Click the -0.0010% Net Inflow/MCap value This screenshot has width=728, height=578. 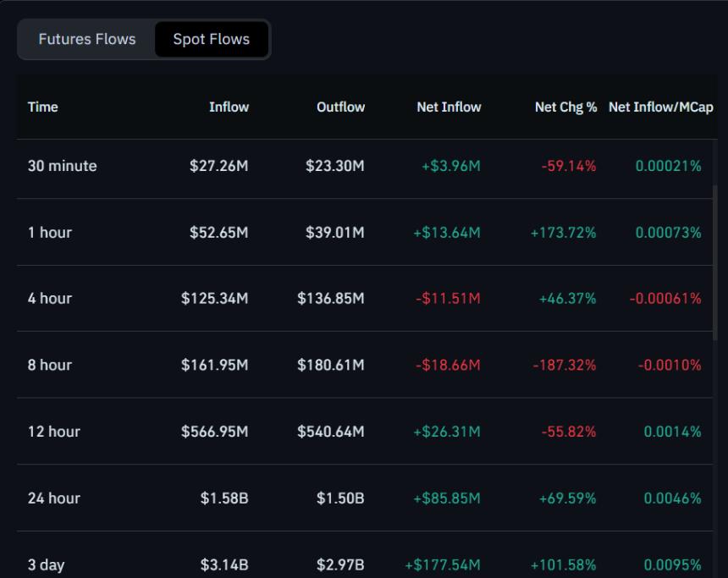667,364
